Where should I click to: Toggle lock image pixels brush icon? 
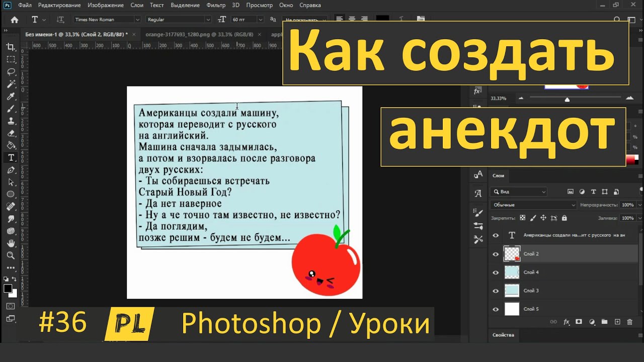pos(533,218)
